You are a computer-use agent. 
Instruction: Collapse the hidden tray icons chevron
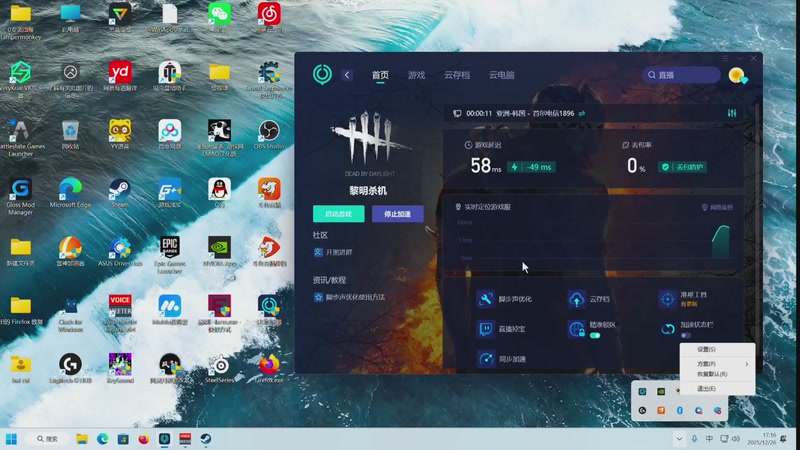point(679,439)
